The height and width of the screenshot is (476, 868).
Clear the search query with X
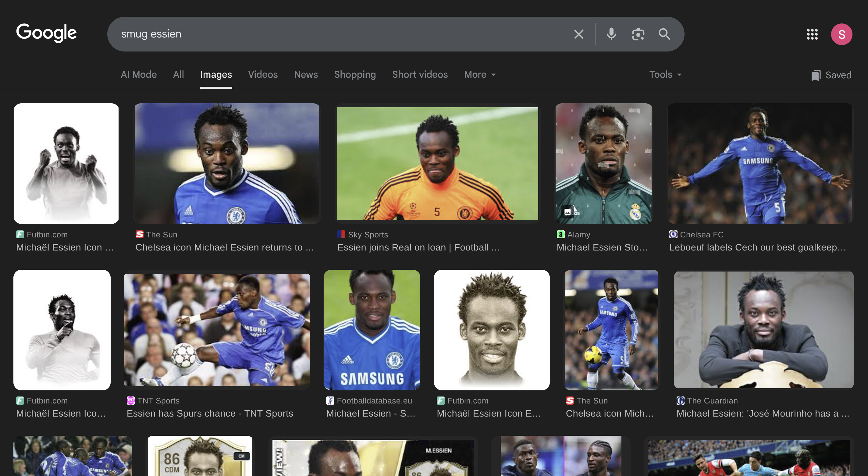click(x=578, y=34)
